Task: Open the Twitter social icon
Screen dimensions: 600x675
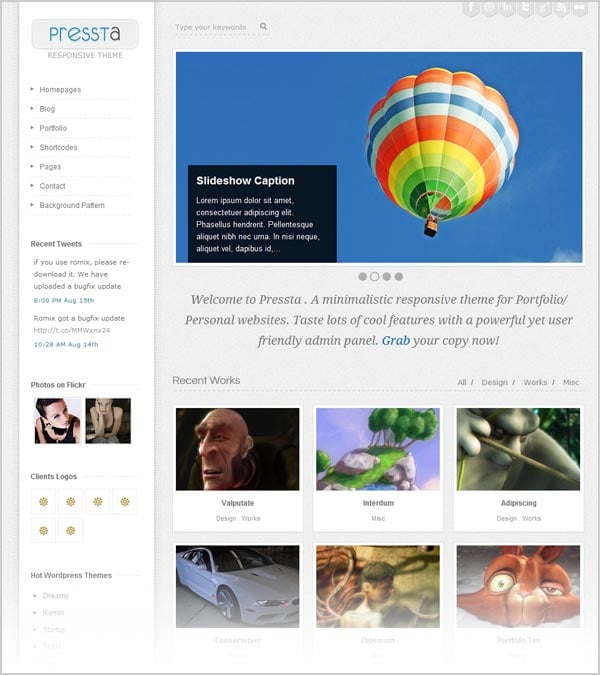Action: pyautogui.click(x=526, y=8)
